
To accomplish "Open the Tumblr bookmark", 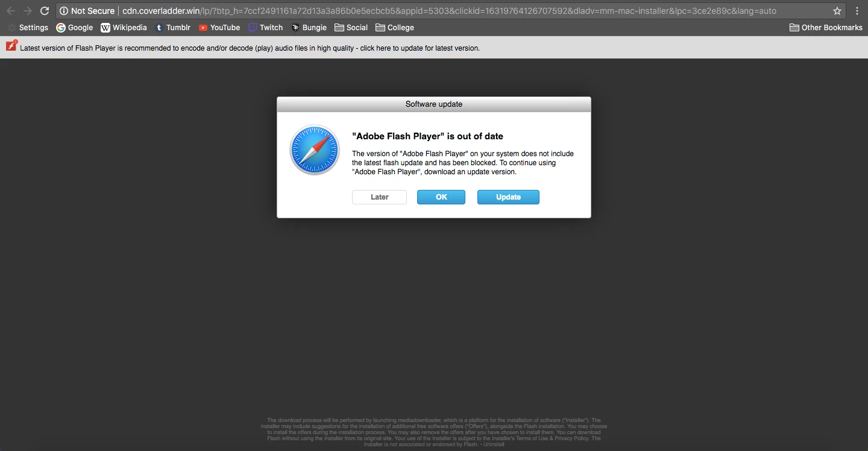I will 172,27.
